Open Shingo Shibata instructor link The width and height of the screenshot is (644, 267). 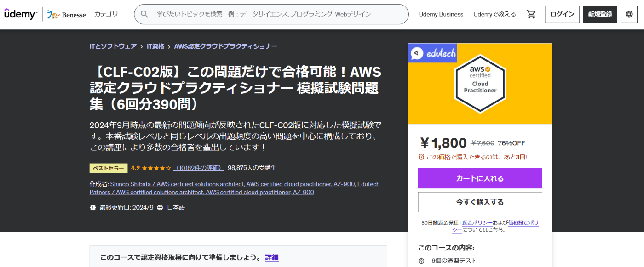pos(233,184)
